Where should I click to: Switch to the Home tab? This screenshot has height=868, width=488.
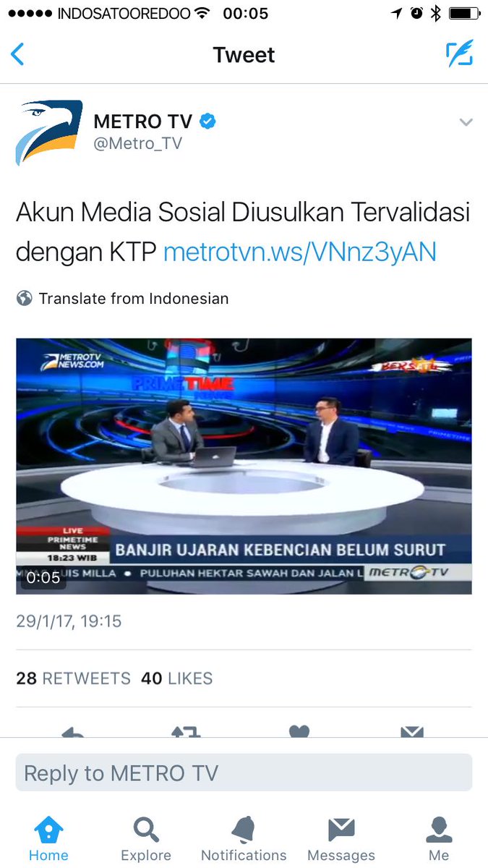pyautogui.click(x=48, y=839)
